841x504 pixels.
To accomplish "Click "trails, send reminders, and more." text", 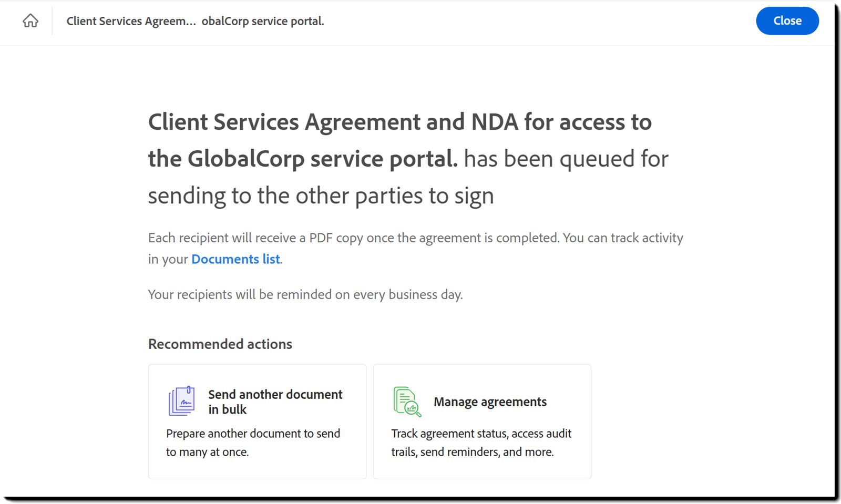I will (472, 452).
